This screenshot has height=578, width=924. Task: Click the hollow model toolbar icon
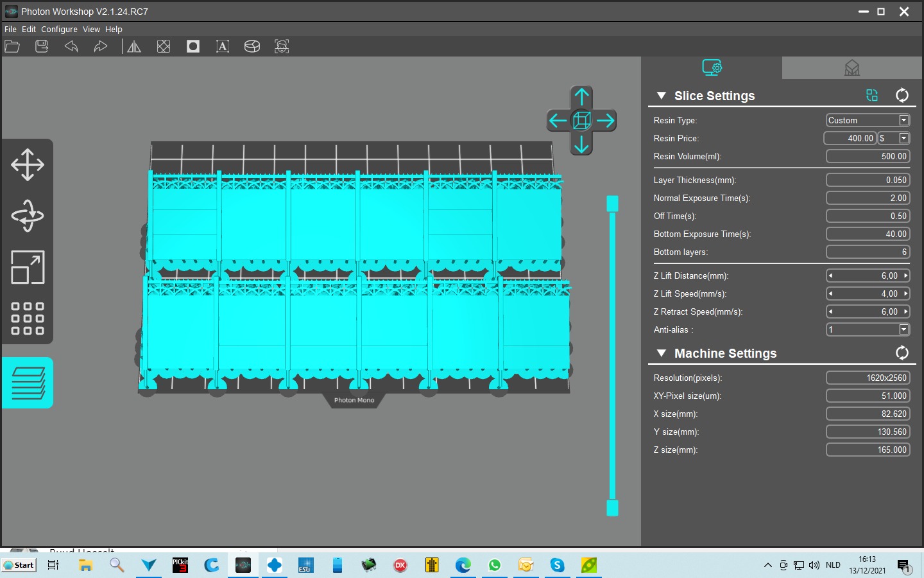pyautogui.click(x=164, y=46)
